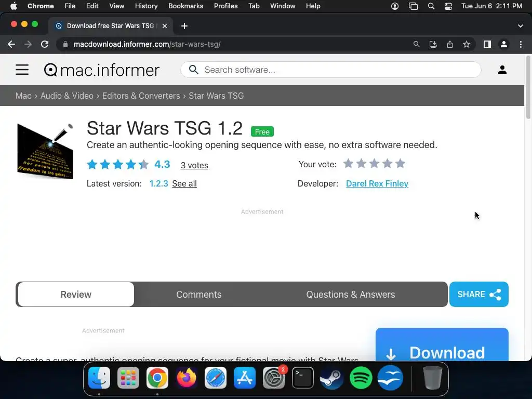Click the page vertical scrollbar
532x399 pixels.
(528, 87)
